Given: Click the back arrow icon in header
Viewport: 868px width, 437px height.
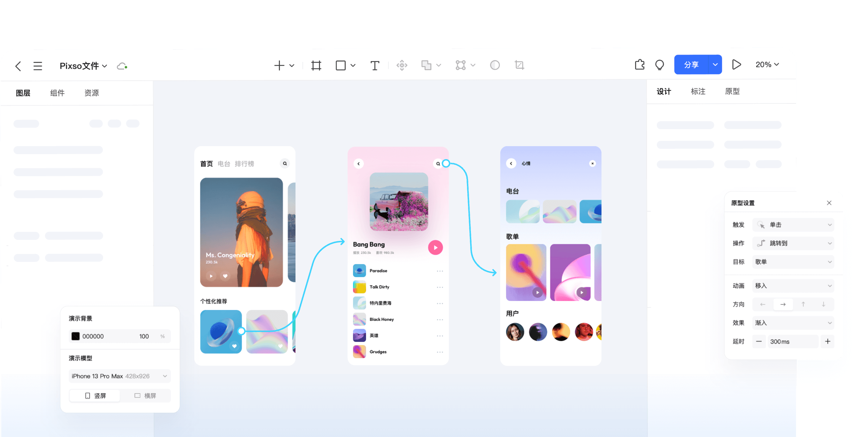Looking at the screenshot, I should tap(18, 66).
